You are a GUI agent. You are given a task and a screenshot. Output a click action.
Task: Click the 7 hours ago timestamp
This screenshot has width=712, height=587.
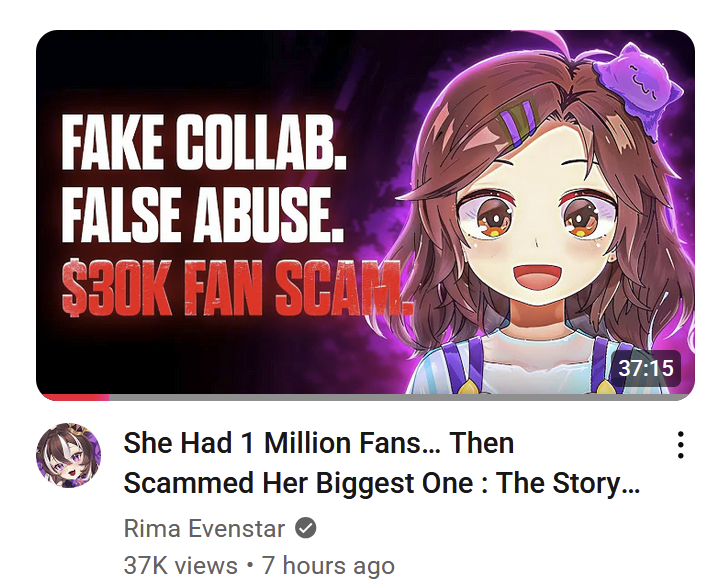[328, 566]
